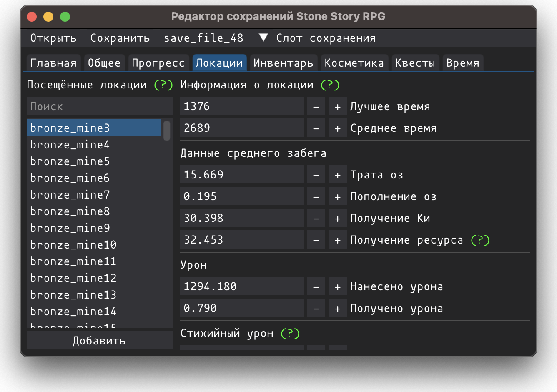
Task: Click help icon beside Стихийный урон
Action: tap(290, 334)
